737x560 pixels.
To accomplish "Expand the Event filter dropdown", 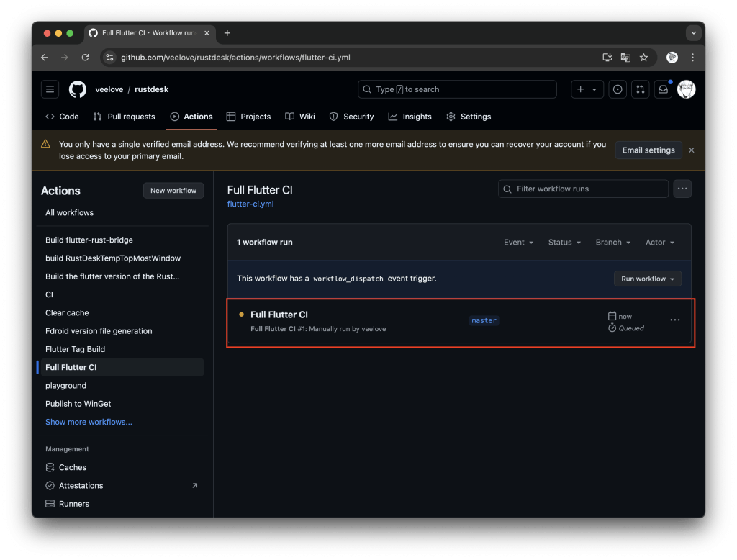I will click(518, 243).
